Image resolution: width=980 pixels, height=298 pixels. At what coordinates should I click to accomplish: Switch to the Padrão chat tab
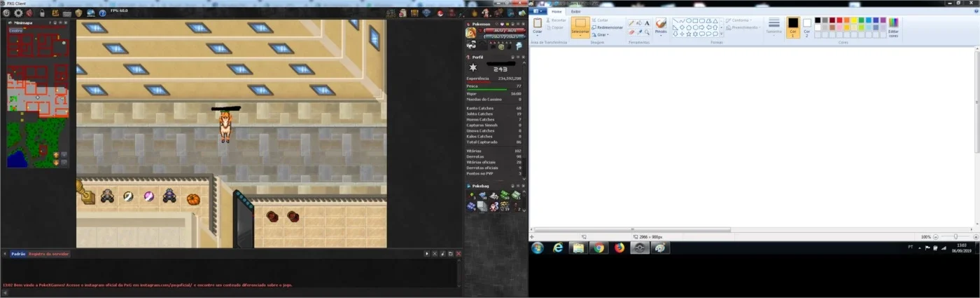[18, 254]
